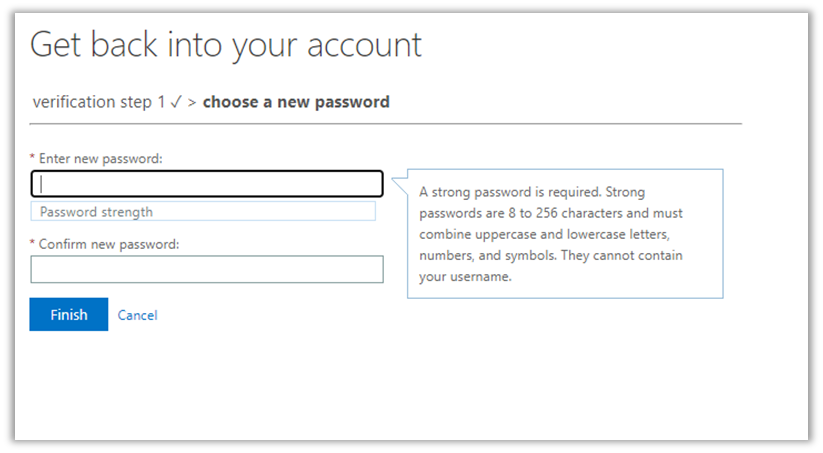Click the horizontal divider under the steps
Image resolution: width=823 pixels, height=453 pixels.
tap(386, 123)
